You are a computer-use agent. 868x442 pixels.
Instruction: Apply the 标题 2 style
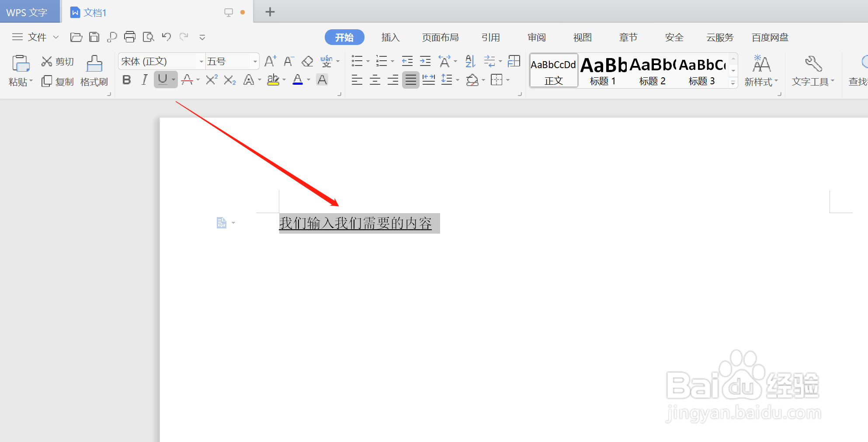click(x=653, y=71)
